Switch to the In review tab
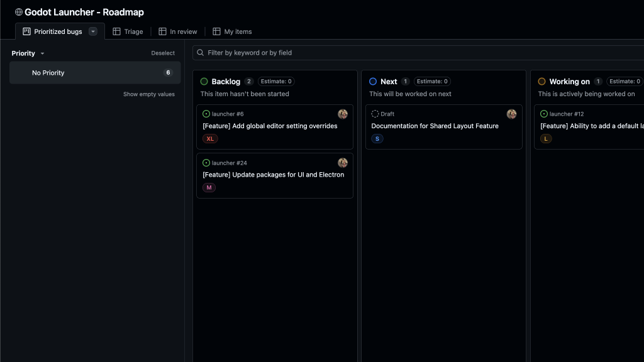 (x=178, y=31)
